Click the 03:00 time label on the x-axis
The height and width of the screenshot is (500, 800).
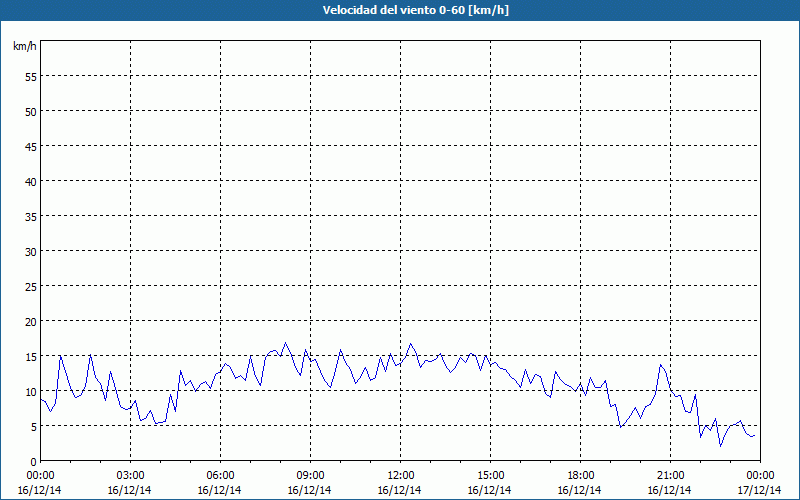[130, 476]
